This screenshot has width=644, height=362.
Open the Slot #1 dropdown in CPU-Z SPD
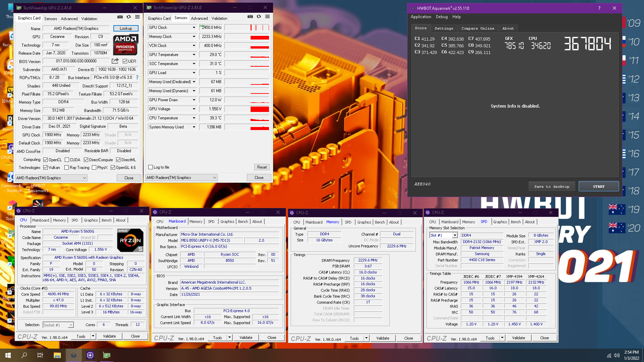(x=443, y=235)
